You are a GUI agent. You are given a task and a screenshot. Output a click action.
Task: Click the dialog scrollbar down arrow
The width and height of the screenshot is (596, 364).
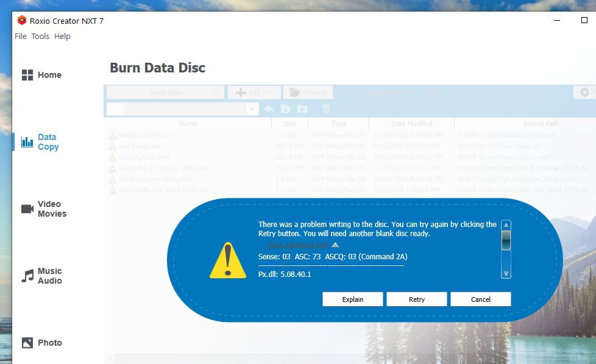506,274
